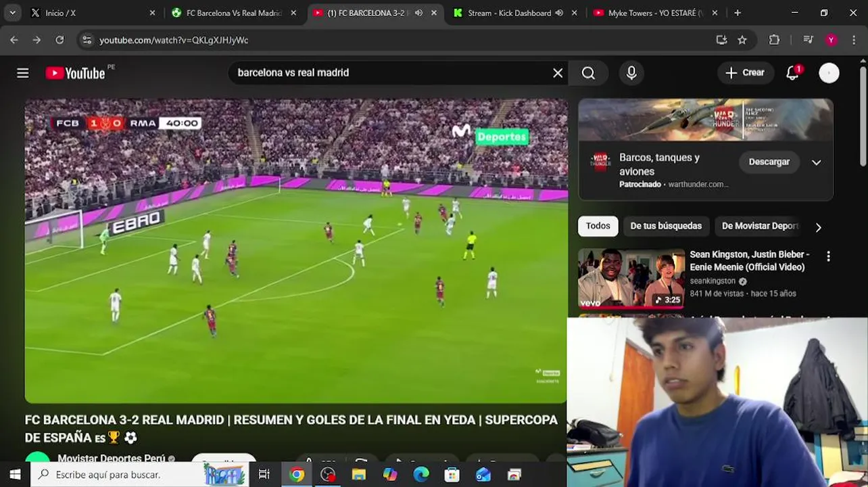View site information icon in address bar

(87, 40)
